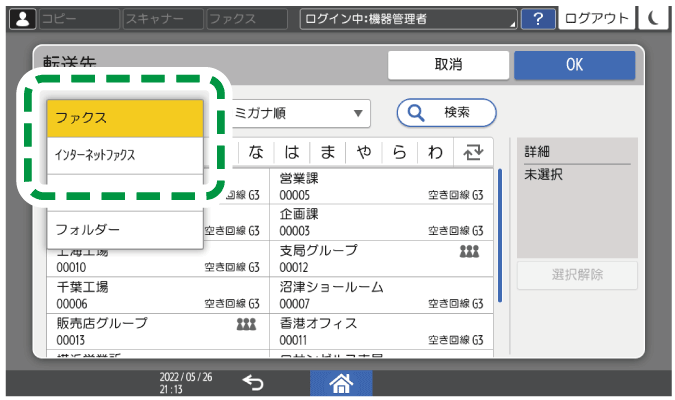Expand the ログイン中:機器管理者 status field
The height and width of the screenshot is (400, 675).
[x=409, y=19]
